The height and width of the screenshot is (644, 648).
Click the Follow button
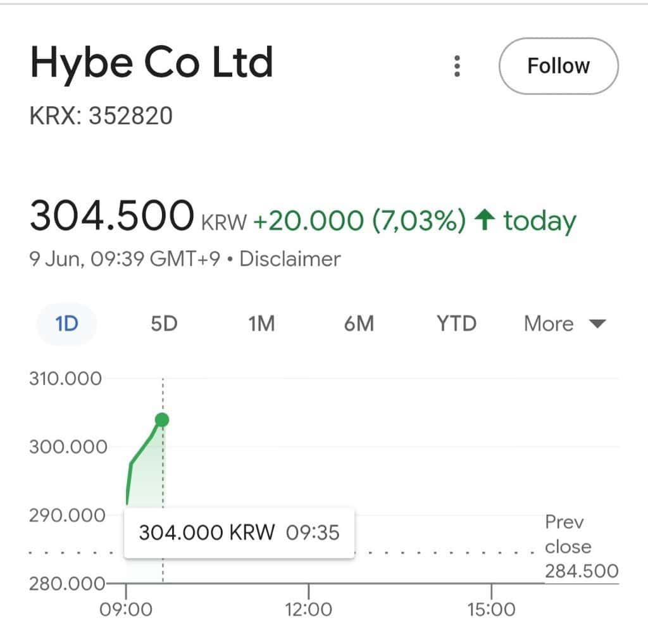(x=558, y=66)
